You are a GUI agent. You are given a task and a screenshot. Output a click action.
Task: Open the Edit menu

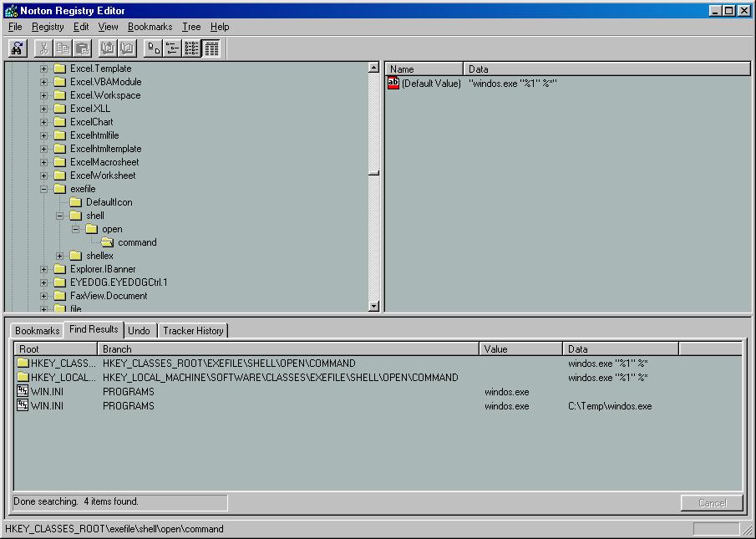coord(80,27)
